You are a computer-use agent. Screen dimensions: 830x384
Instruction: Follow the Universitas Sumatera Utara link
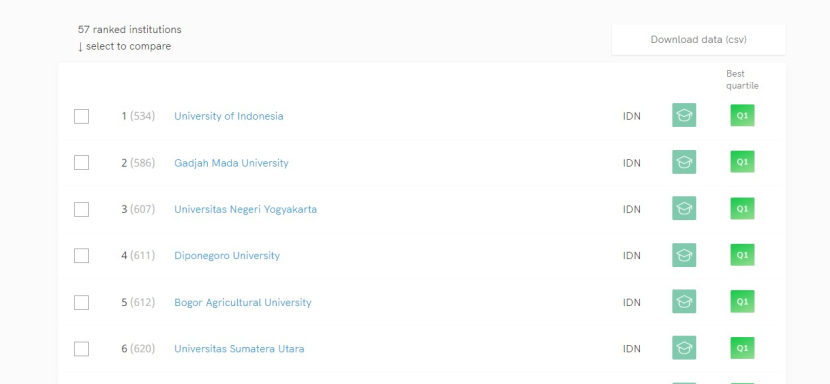(239, 349)
